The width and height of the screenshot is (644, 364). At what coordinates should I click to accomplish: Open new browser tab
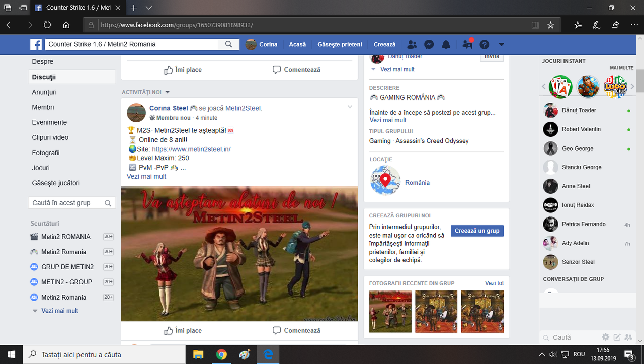(x=134, y=8)
